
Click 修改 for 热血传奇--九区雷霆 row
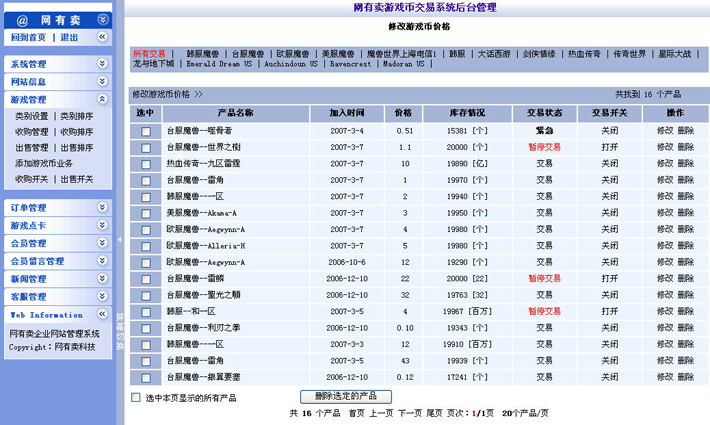(665, 163)
